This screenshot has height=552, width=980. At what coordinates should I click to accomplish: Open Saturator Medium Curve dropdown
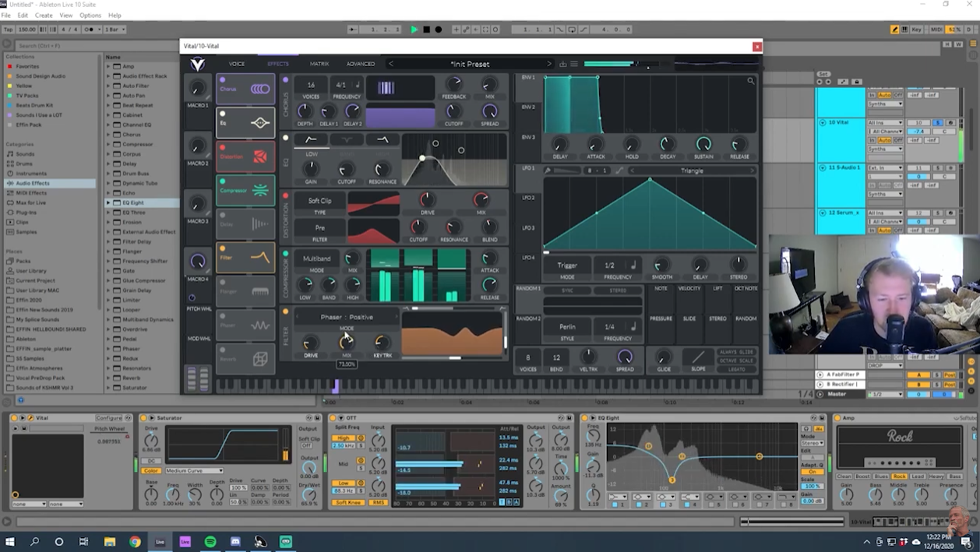coord(194,470)
